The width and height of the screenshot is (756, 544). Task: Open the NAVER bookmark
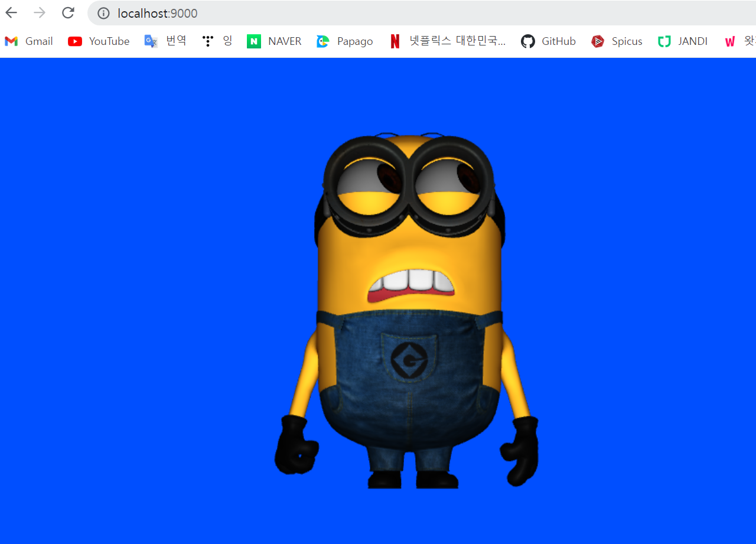274,41
